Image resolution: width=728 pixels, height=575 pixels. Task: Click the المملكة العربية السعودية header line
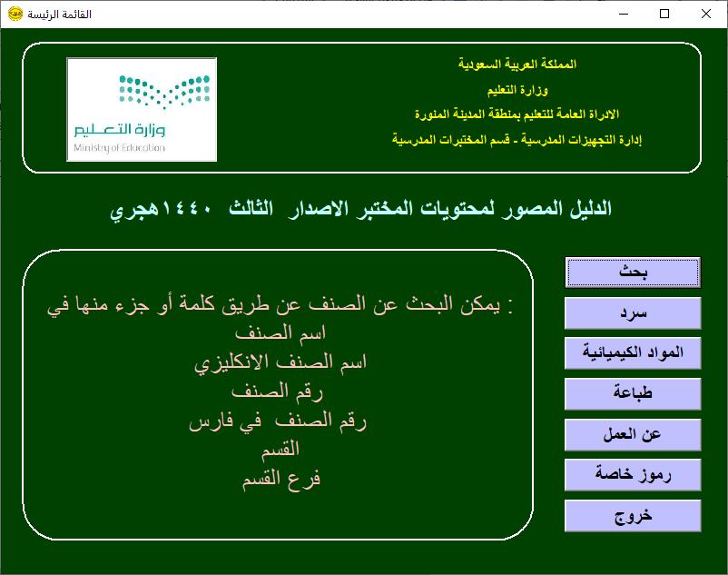pyautogui.click(x=517, y=65)
